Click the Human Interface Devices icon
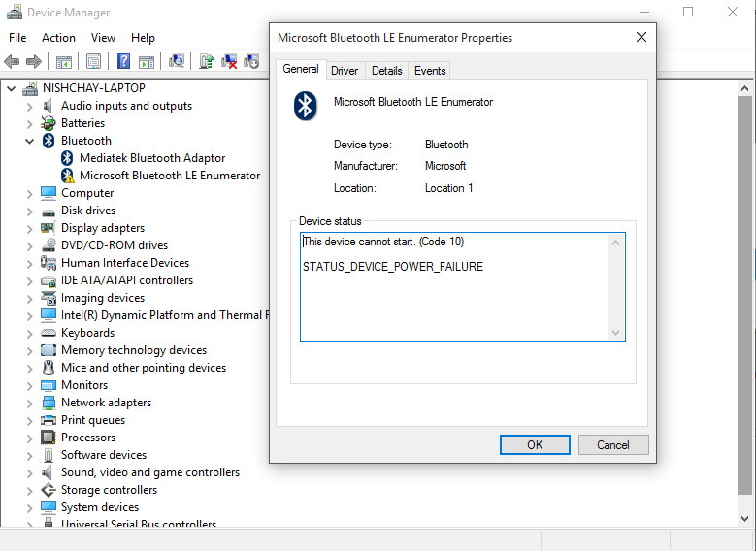 coord(49,263)
